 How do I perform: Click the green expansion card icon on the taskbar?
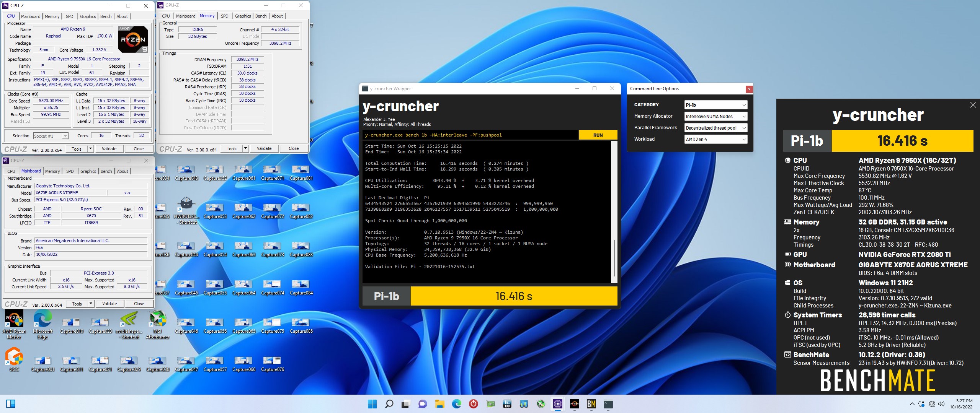click(490, 404)
